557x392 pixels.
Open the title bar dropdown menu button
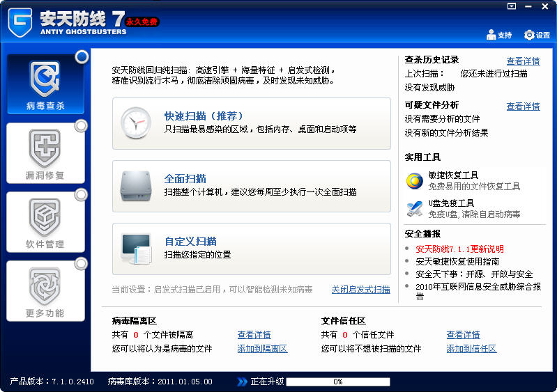(512, 6)
